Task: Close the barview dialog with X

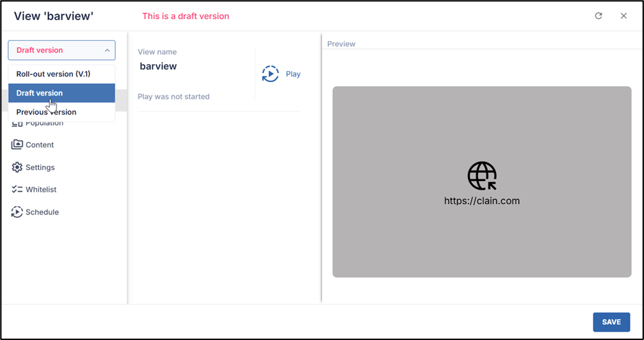Action: point(624,16)
